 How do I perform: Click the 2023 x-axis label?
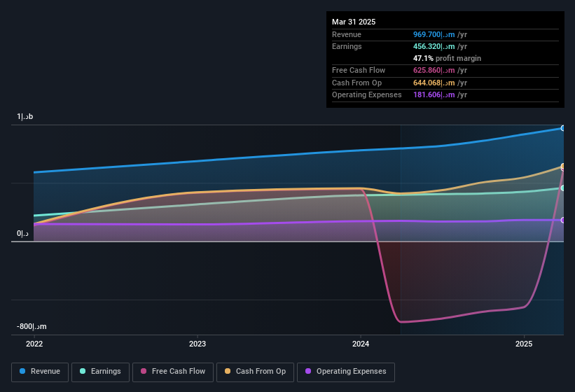[198, 344]
